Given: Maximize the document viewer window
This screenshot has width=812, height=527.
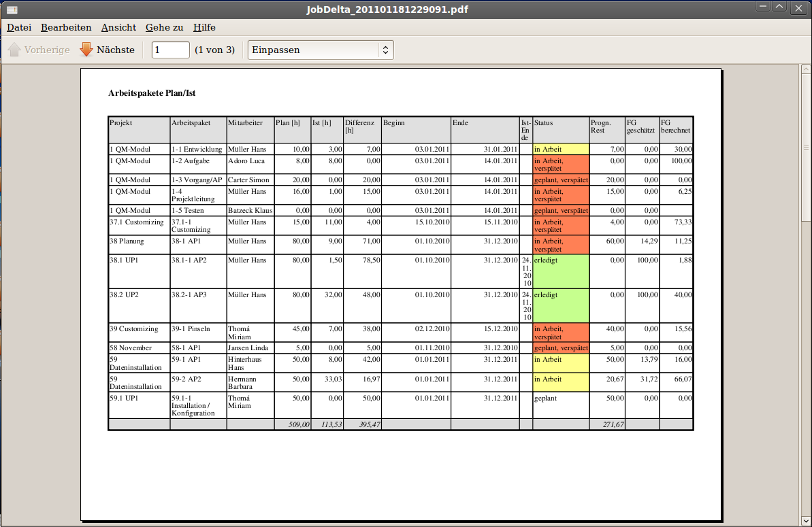Looking at the screenshot, I should coord(780,7).
